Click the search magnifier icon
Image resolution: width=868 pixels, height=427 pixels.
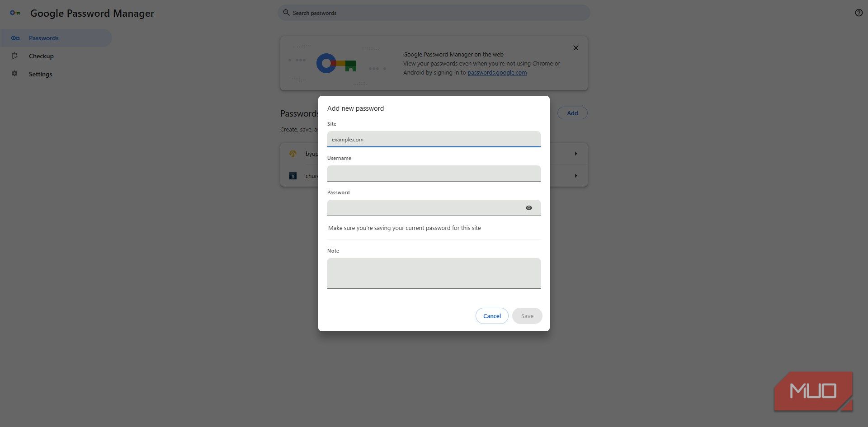click(286, 13)
